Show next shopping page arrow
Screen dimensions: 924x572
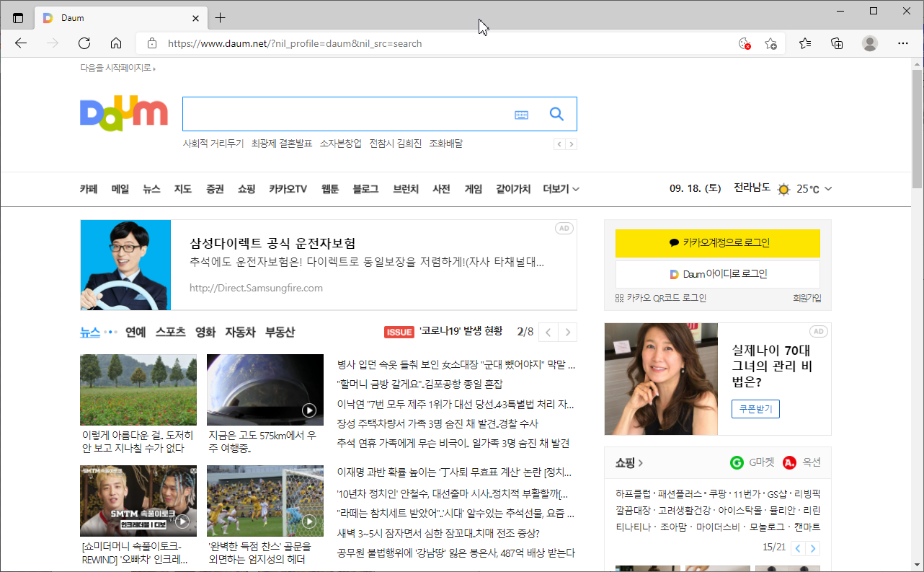(x=813, y=548)
